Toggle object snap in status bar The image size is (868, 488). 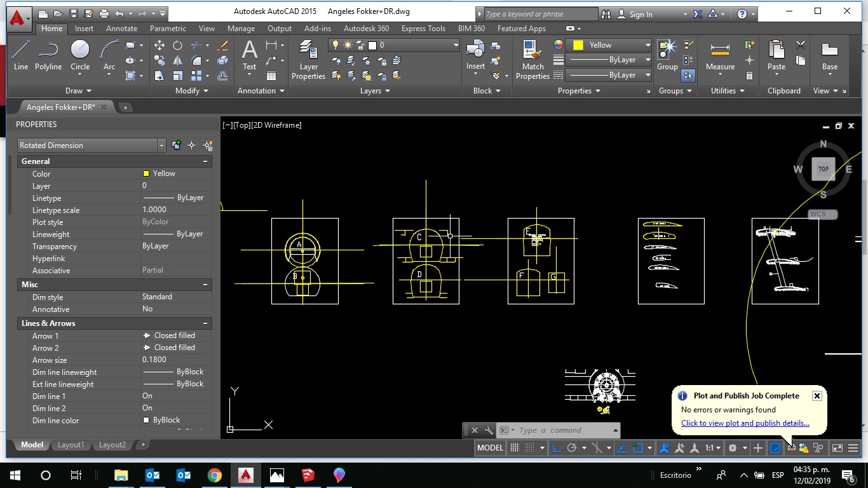click(638, 448)
